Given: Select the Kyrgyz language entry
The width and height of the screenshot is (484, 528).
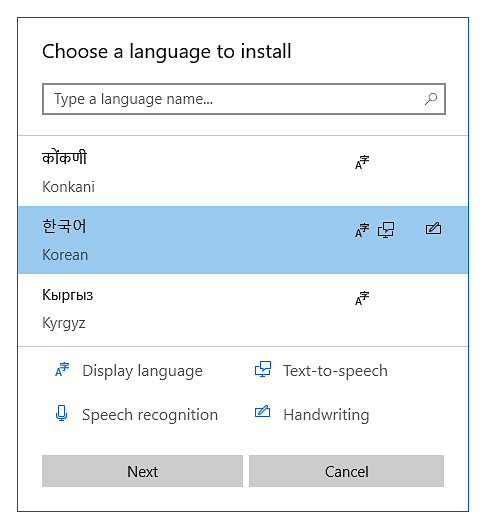Looking at the screenshot, I should [x=243, y=309].
